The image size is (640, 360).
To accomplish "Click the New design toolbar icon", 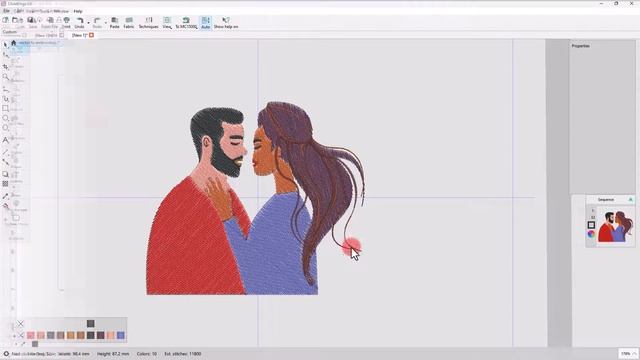I will pos(6,21).
